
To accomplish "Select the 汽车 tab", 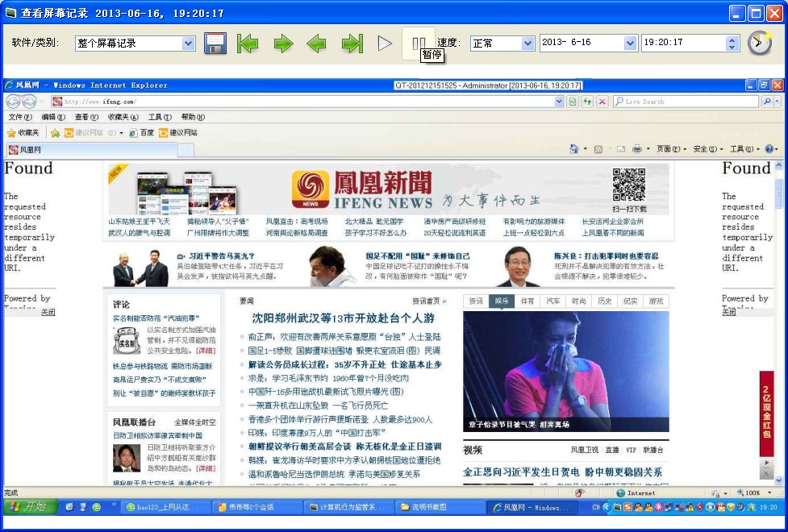I will pos(552,301).
